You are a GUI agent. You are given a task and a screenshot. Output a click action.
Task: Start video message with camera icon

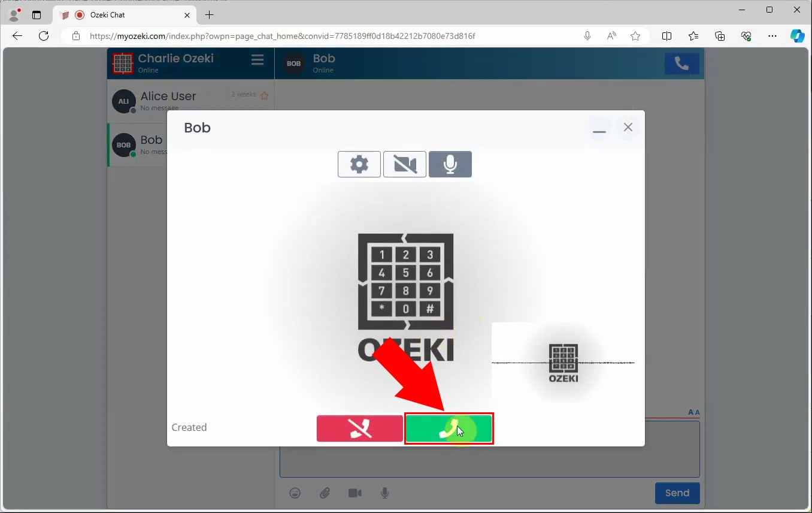(x=355, y=493)
